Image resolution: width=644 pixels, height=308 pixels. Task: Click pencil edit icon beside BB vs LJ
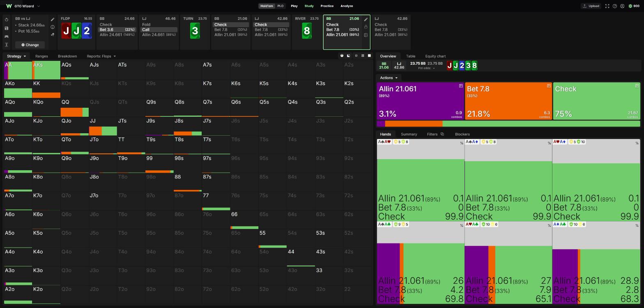(x=53, y=19)
